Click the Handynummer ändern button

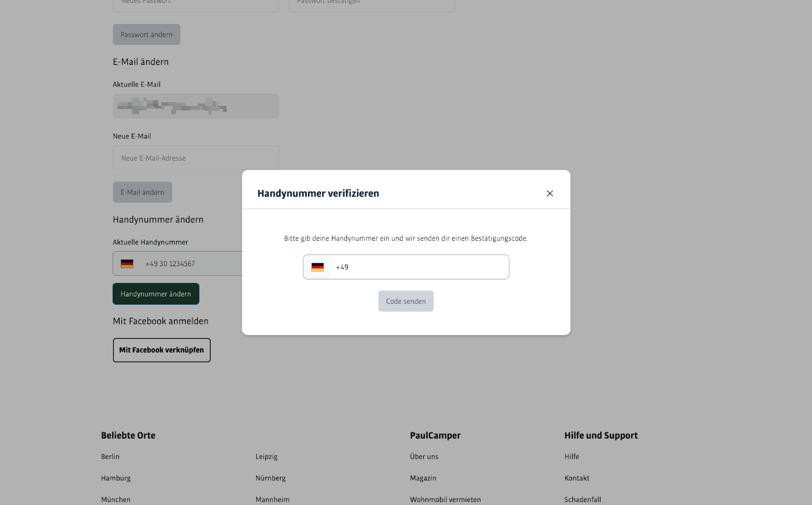[156, 294]
